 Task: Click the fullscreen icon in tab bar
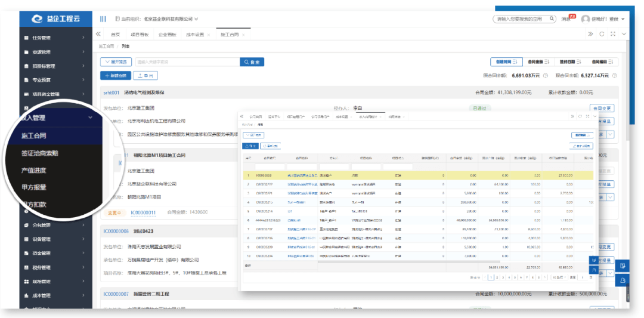coord(613,34)
